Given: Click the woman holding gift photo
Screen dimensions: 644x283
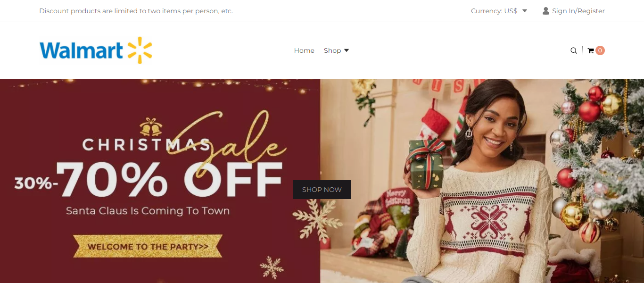Looking at the screenshot, I should (482, 181).
